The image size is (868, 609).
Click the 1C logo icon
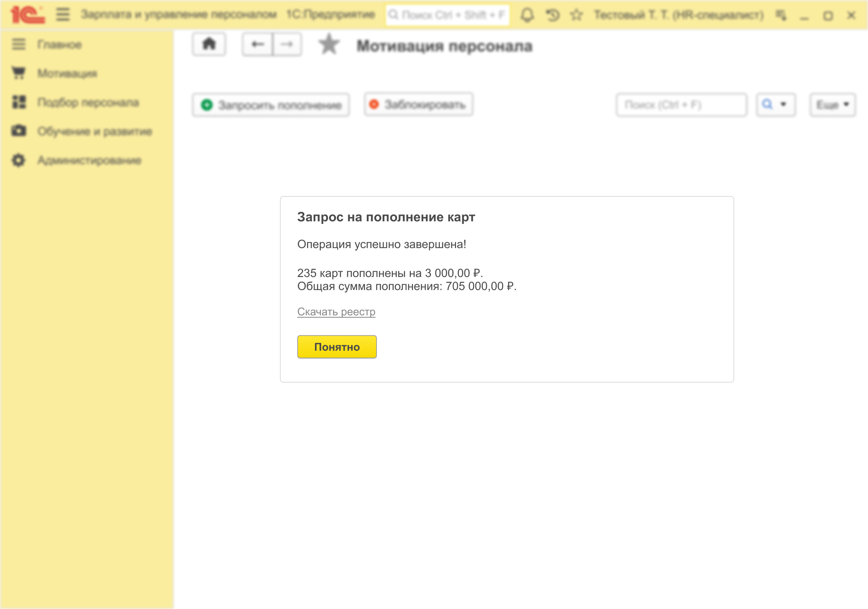27,15
